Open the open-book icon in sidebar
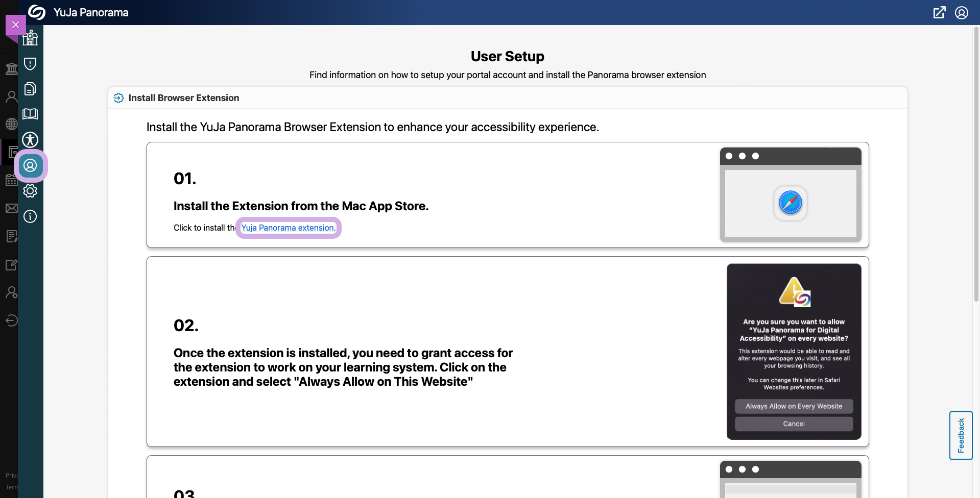The image size is (980, 498). 30,114
